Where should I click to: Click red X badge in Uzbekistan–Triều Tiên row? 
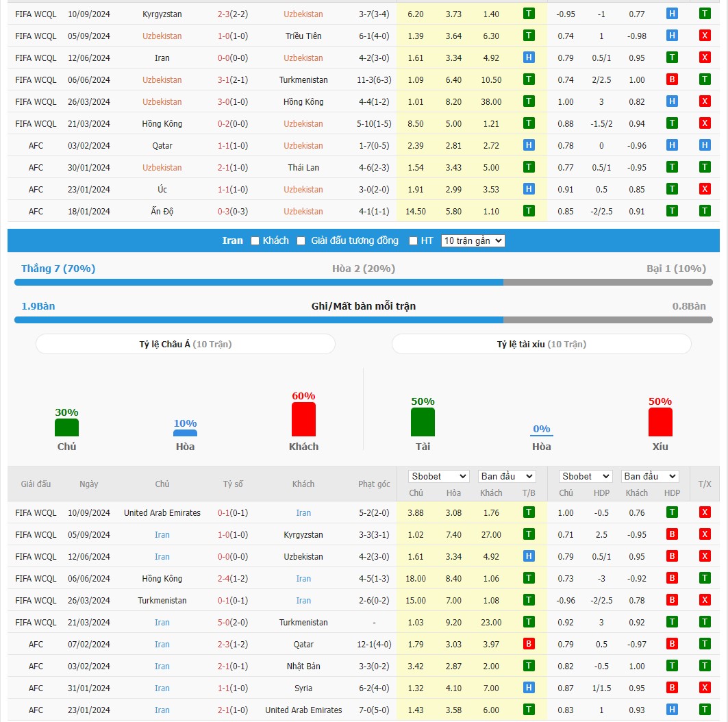[x=704, y=36]
